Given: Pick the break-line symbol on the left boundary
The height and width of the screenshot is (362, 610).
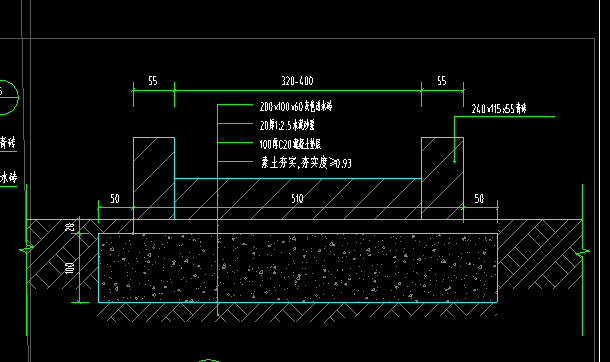Looking at the screenshot, I should click(x=27, y=248).
